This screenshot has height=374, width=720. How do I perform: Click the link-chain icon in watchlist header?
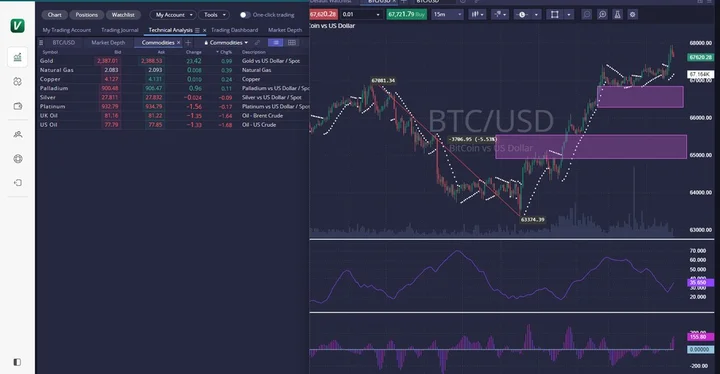coord(257,42)
